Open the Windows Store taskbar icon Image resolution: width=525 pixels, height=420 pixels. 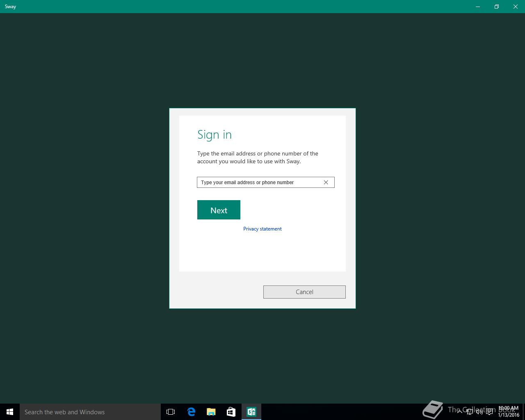(231, 412)
